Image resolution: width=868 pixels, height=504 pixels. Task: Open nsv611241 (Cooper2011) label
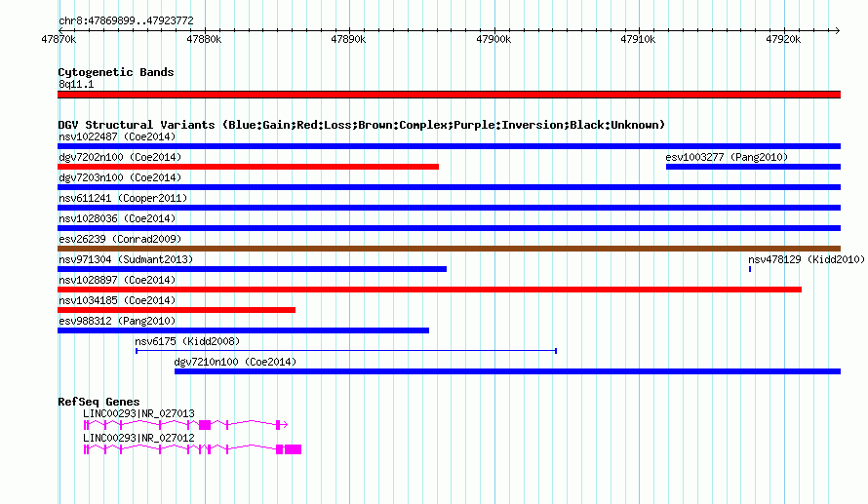click(x=123, y=198)
